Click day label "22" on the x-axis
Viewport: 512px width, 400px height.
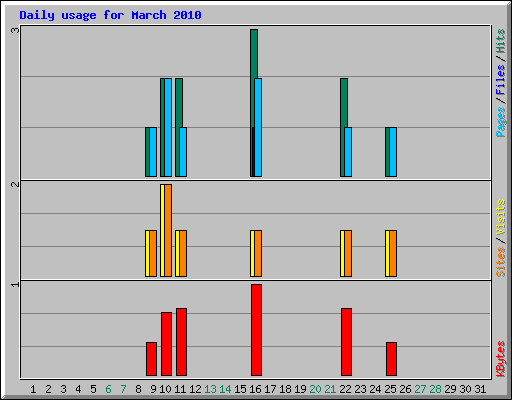point(345,389)
